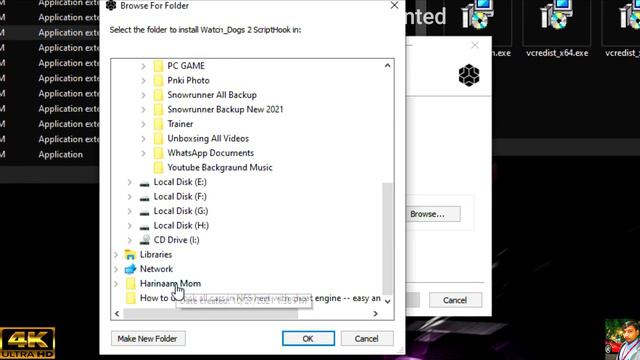Click the WhatsApp Documents folder icon
This screenshot has width=640, height=360.
[x=158, y=153]
